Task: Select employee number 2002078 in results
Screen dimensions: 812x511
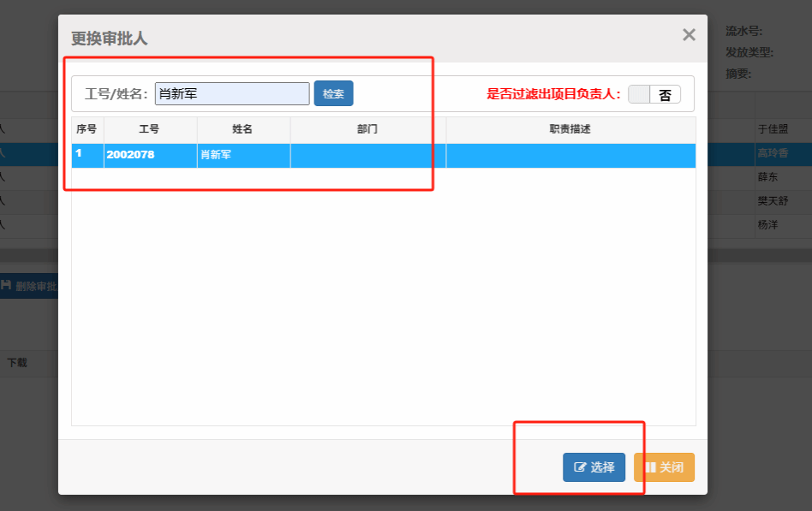Action: point(130,155)
